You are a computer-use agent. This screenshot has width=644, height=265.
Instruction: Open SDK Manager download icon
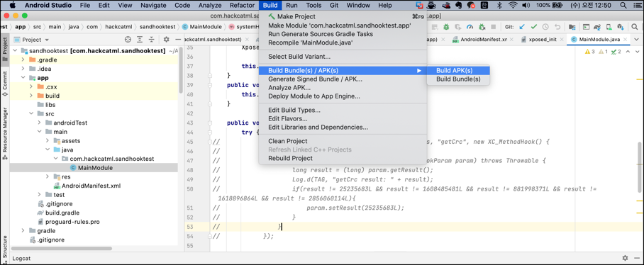tap(620, 27)
